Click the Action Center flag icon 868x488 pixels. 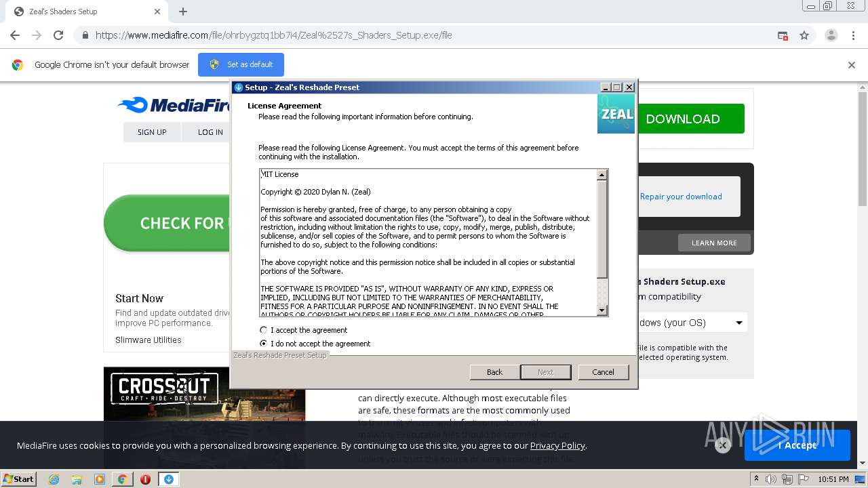802,479
